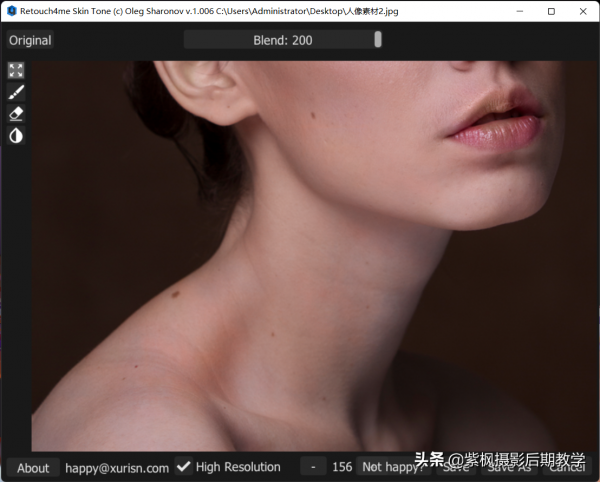Show the Original image view

point(30,40)
